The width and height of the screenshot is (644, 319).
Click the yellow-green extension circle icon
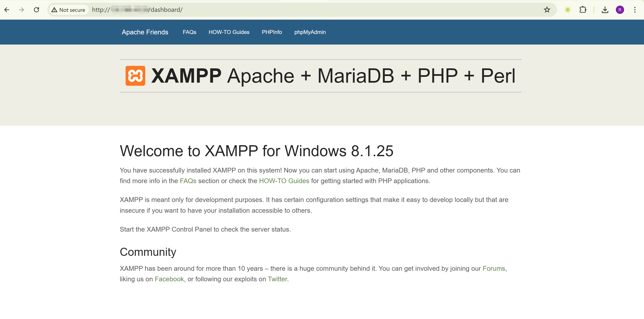pos(568,10)
